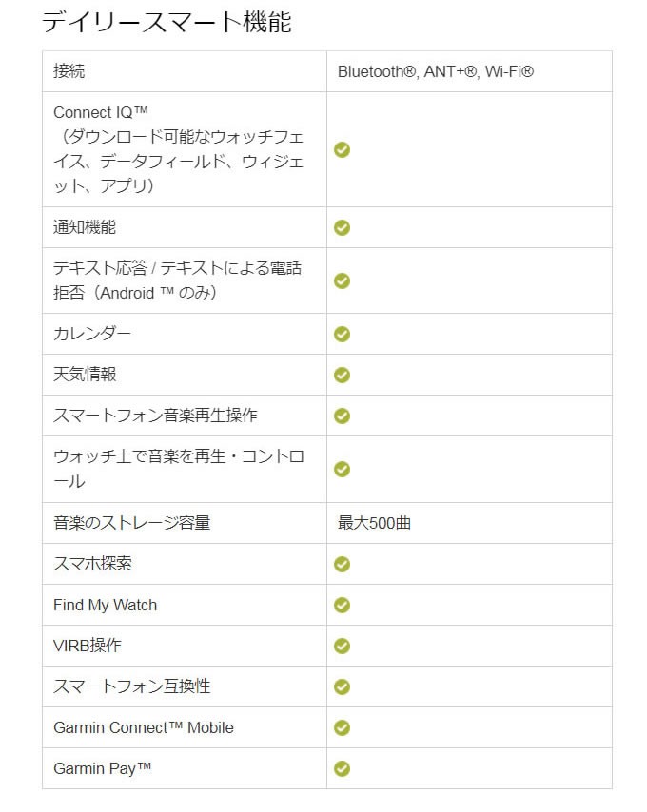Select the デイリースマート機能 heading
Screen dimensions: 647x812
click(x=167, y=22)
